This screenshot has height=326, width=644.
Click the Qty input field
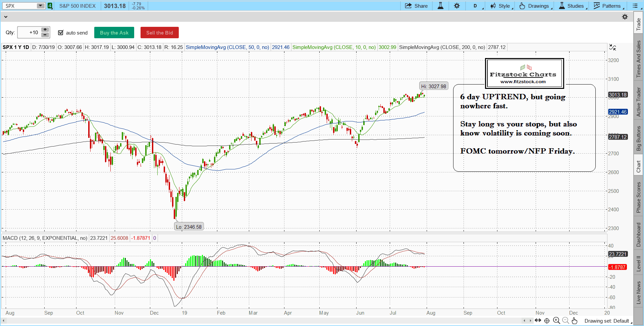pos(29,33)
